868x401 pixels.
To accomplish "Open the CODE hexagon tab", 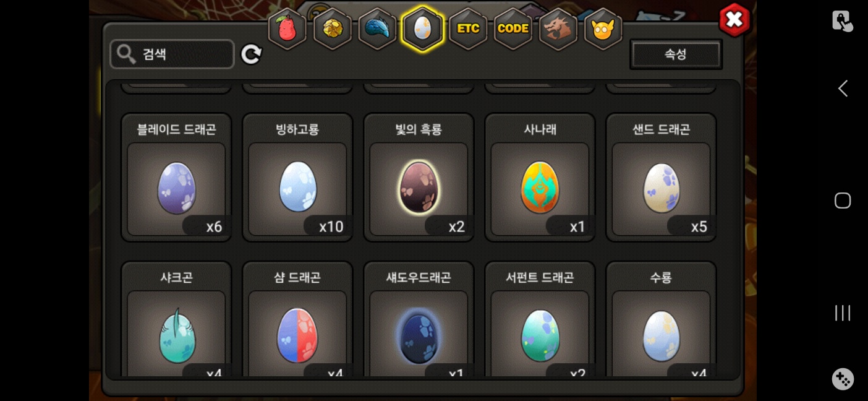I will coord(513,28).
